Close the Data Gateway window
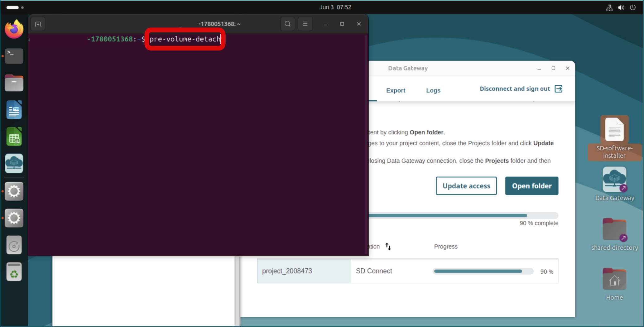The width and height of the screenshot is (644, 327). tap(567, 68)
